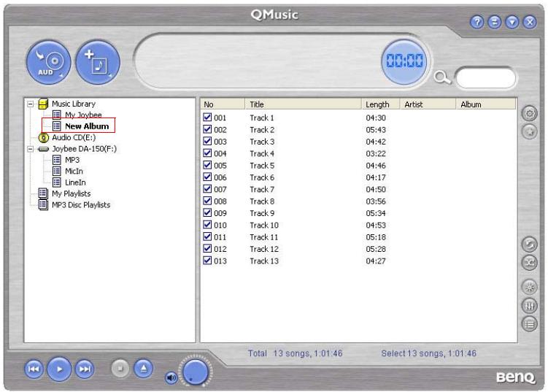The width and height of the screenshot is (548, 392).
Task: Open the LineIn folder on Joybee
Action: 75,182
